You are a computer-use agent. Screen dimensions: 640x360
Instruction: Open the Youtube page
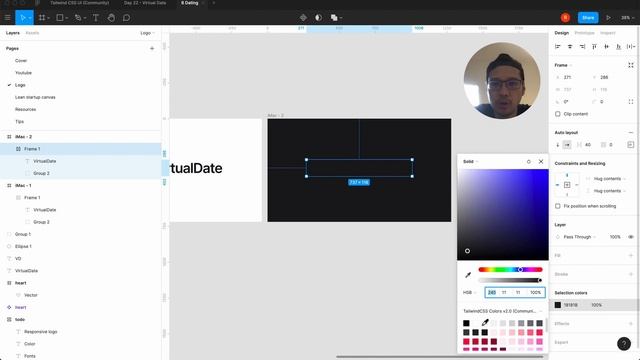pyautogui.click(x=23, y=73)
